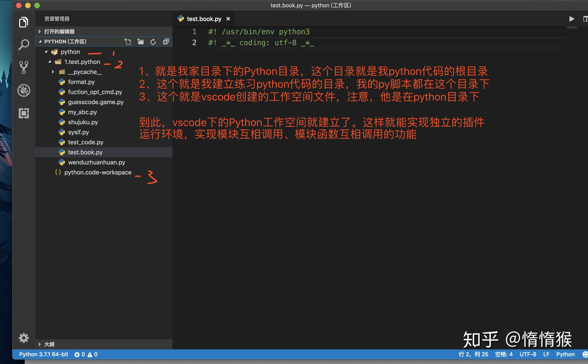This screenshot has width=588, height=364.
Task: Run the Python file with the play button
Action: [x=572, y=19]
